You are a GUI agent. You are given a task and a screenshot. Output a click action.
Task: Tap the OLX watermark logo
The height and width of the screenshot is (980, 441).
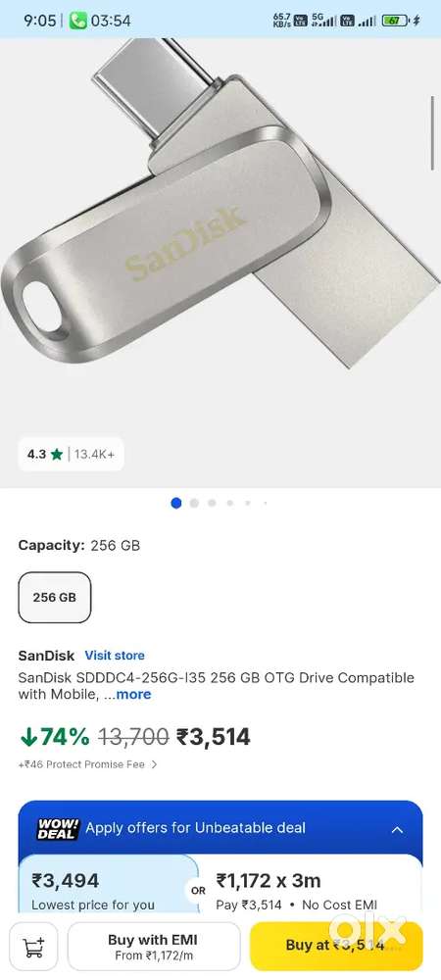click(x=367, y=928)
